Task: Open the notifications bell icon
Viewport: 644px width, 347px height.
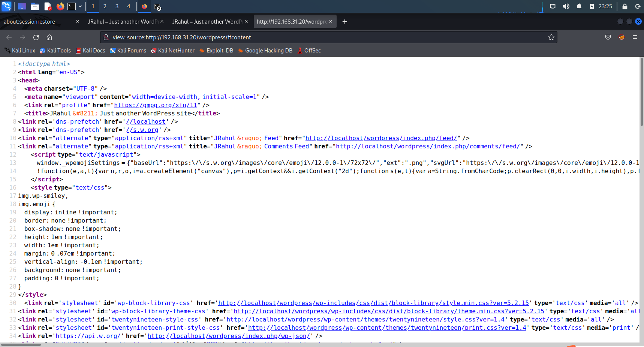Action: tap(579, 6)
